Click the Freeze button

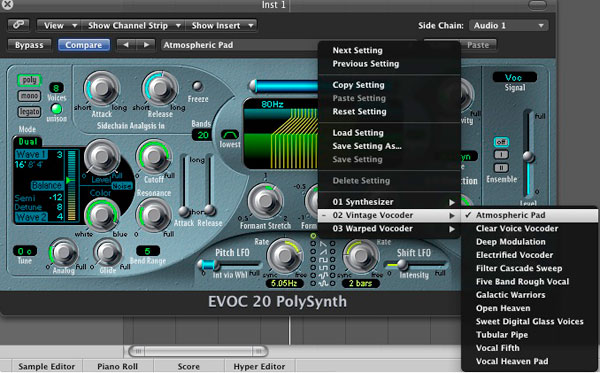[197, 86]
